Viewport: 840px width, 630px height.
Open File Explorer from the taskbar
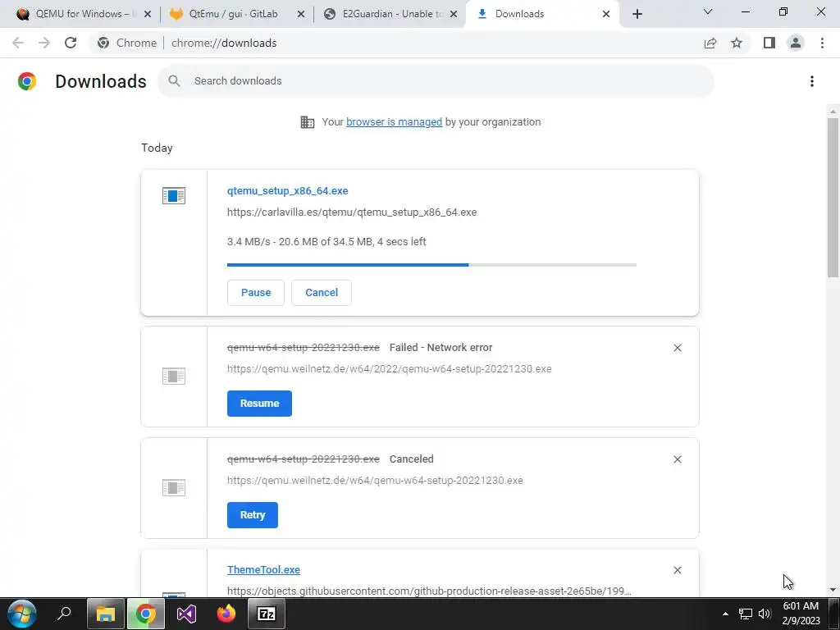(106, 614)
